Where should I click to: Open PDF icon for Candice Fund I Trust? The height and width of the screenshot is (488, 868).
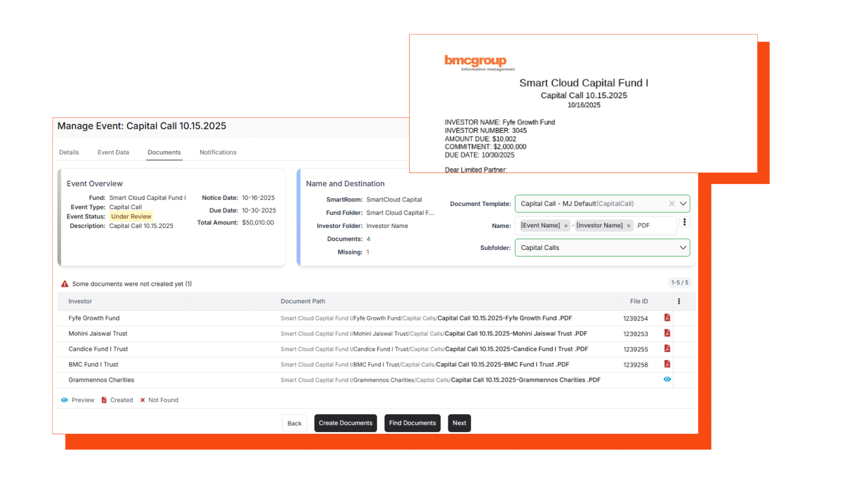click(x=667, y=348)
